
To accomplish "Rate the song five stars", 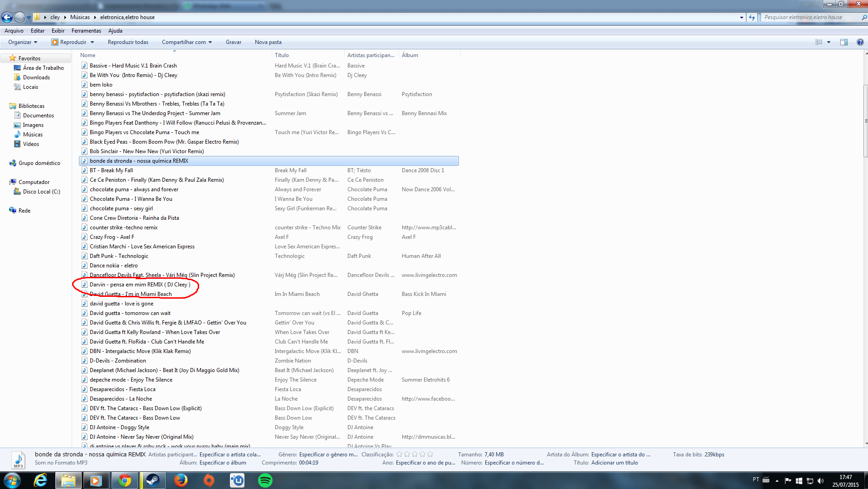I will (430, 454).
